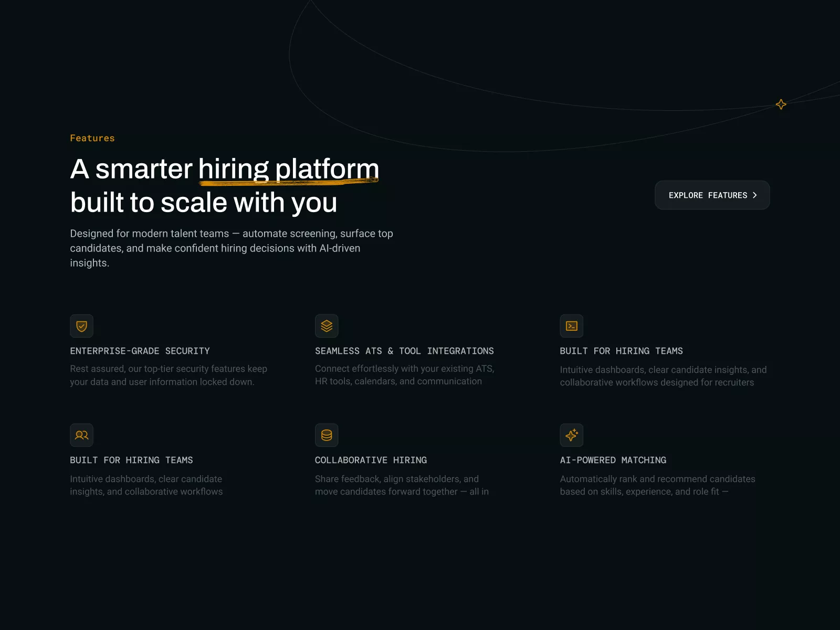Image resolution: width=840 pixels, height=630 pixels.
Task: Select the underlined words "hiring platform"
Action: click(288, 169)
